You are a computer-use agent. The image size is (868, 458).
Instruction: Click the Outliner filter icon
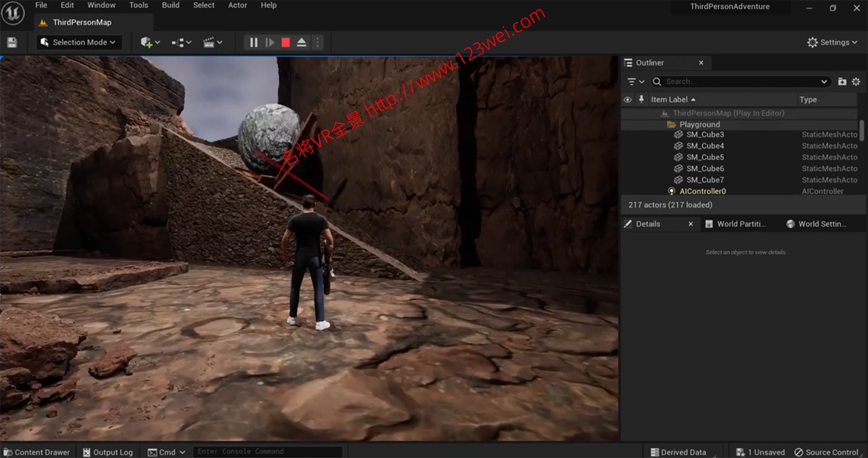[631, 81]
